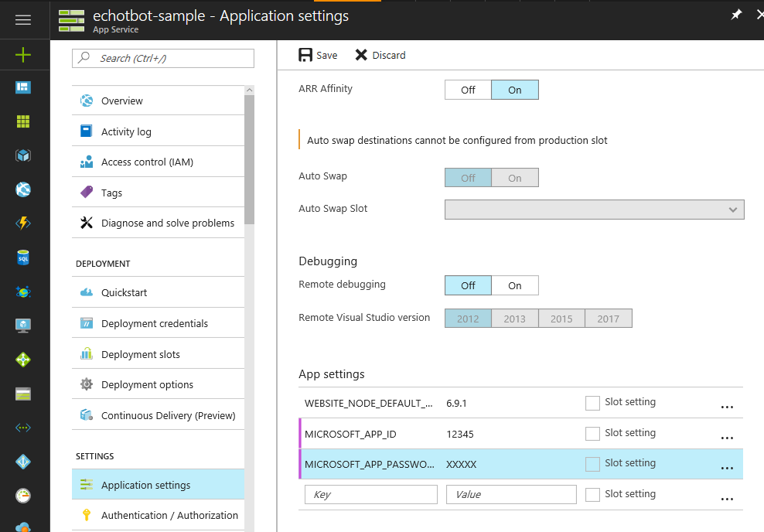
Task: Click the Save disk icon
Action: (305, 55)
